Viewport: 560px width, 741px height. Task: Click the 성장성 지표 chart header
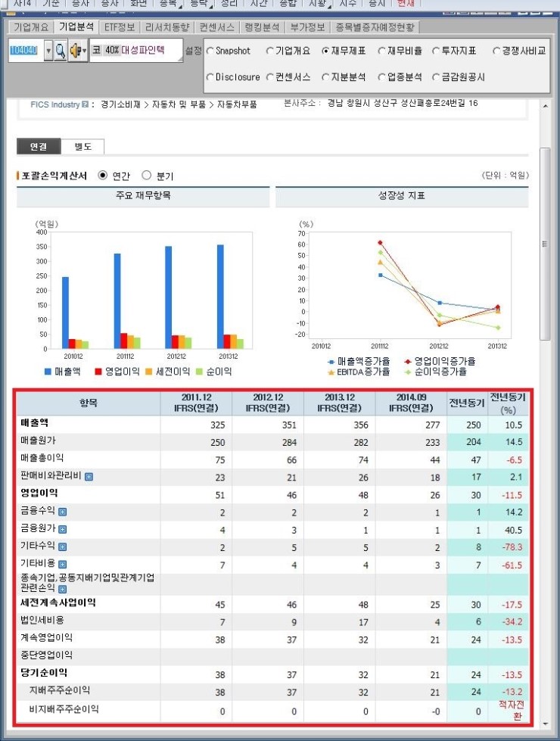point(402,195)
